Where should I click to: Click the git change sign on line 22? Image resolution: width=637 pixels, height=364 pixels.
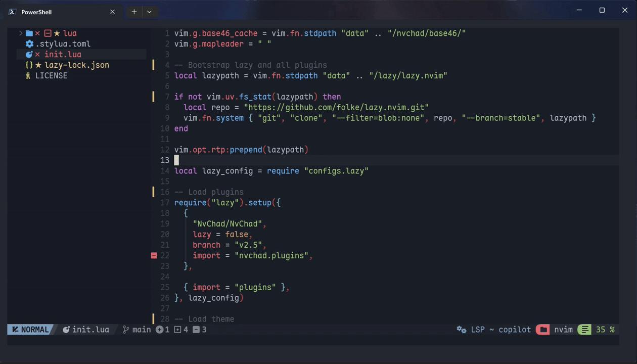point(154,255)
